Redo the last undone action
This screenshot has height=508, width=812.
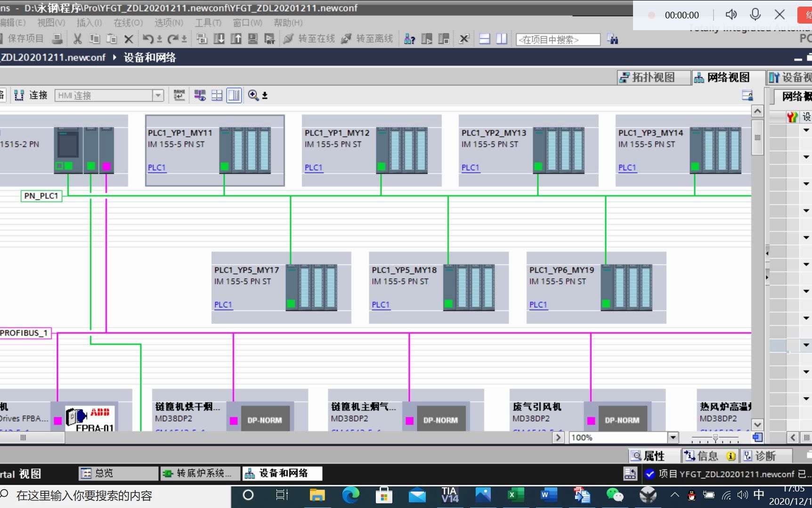pyautogui.click(x=173, y=39)
